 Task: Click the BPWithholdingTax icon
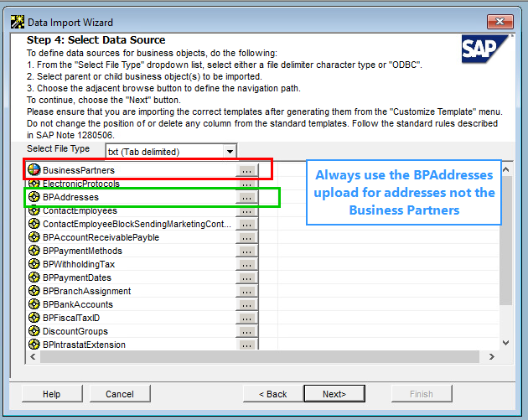tap(34, 264)
